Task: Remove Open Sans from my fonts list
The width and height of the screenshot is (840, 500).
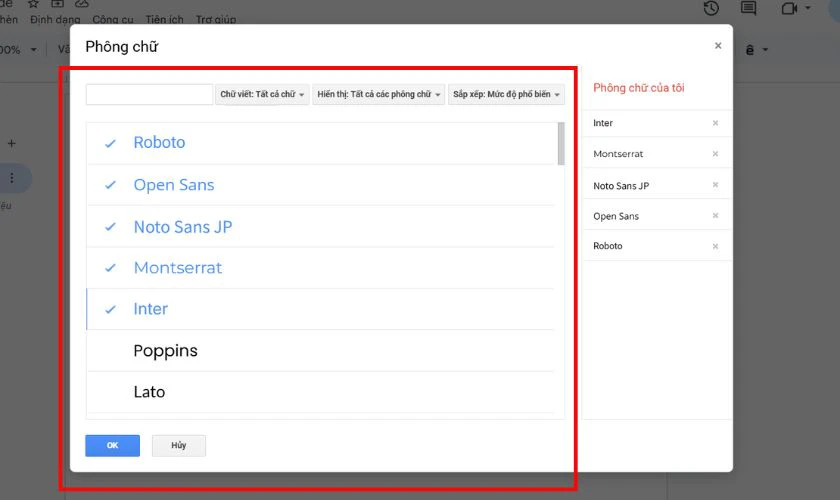Action: tap(715, 215)
